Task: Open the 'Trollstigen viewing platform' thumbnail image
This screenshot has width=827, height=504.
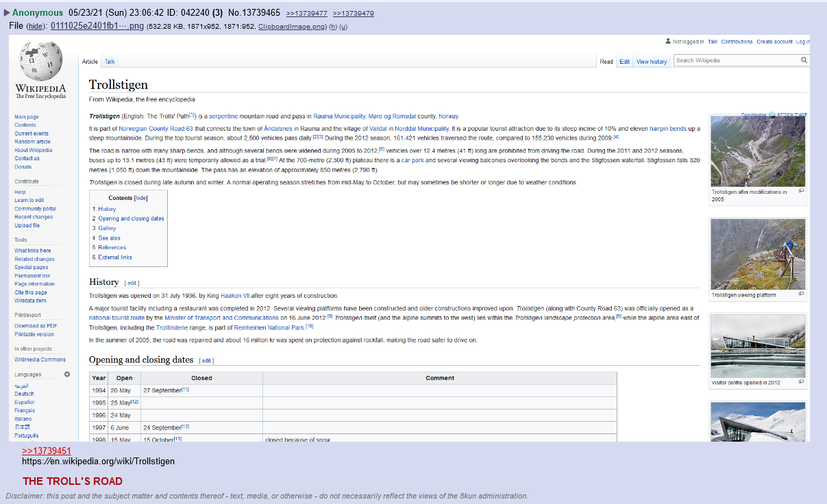Action: click(x=757, y=254)
